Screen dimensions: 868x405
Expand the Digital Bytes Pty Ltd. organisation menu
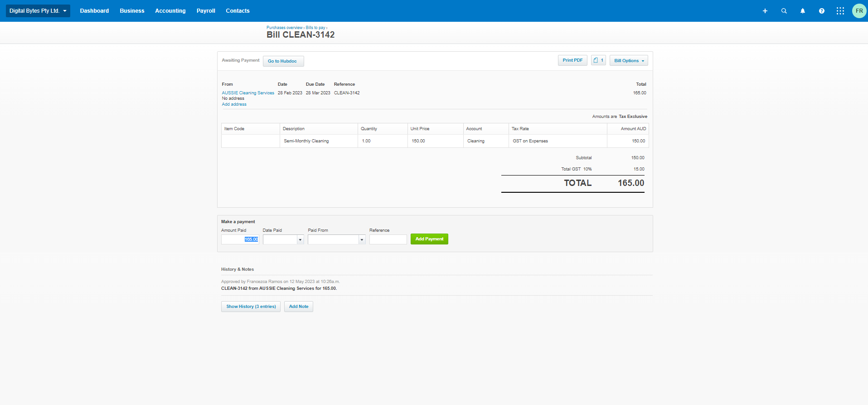pos(38,11)
